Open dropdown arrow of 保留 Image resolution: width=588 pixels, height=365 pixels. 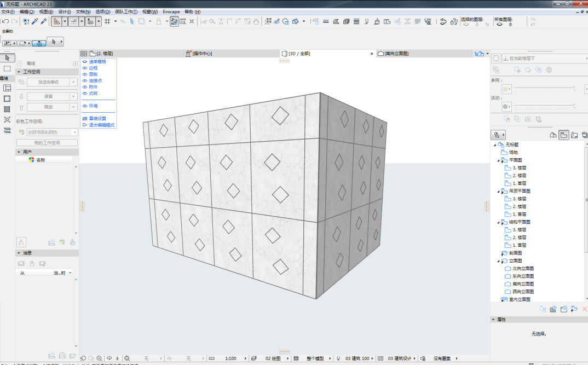[73, 96]
